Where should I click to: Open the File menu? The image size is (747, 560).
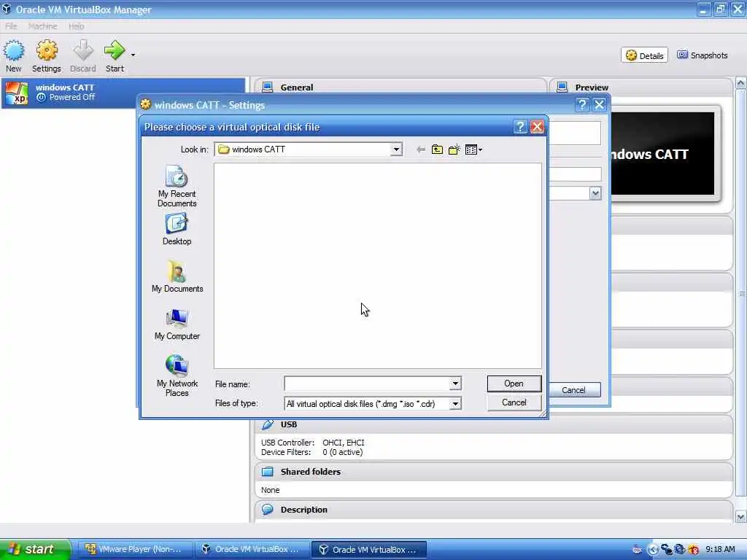[x=11, y=26]
